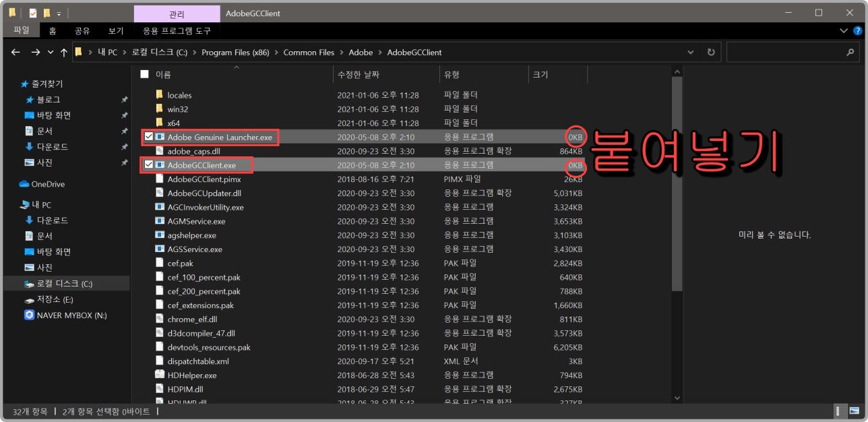Select cef_extensions.pak file name
This screenshot has height=422, width=868.
[201, 305]
